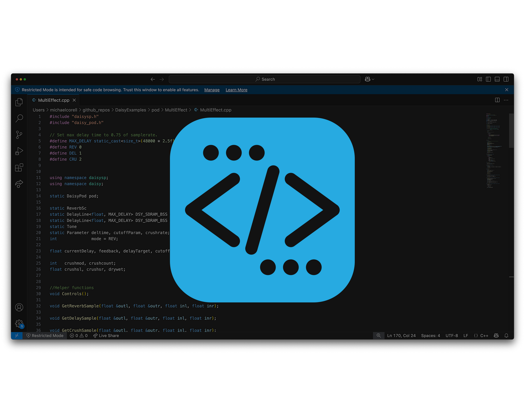Click the code minimap

tap(493, 150)
